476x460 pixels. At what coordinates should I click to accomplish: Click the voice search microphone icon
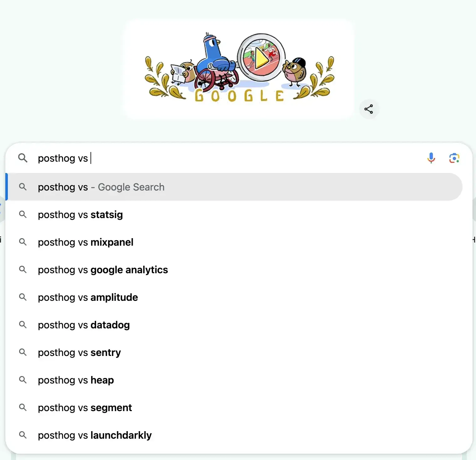pos(431,158)
